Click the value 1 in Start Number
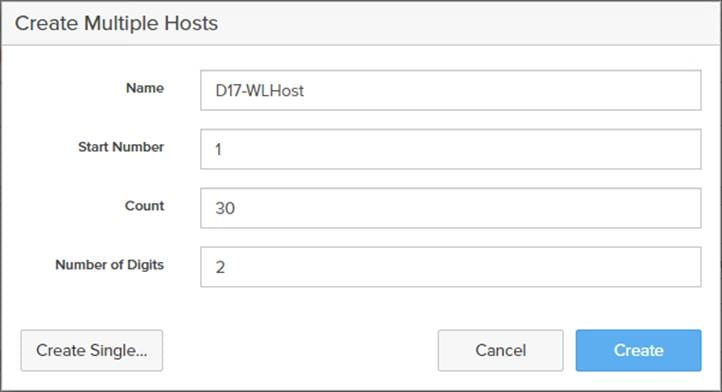The image size is (722, 392). tap(218, 149)
